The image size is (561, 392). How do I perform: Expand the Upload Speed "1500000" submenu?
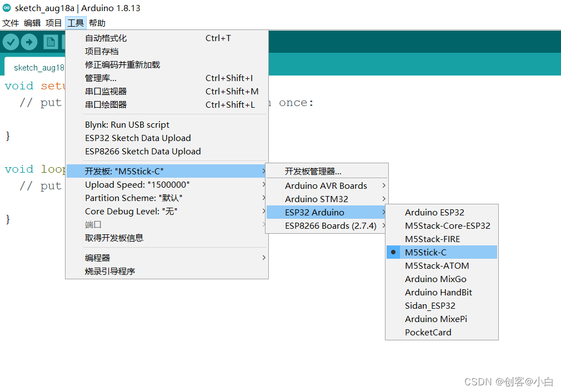click(139, 184)
